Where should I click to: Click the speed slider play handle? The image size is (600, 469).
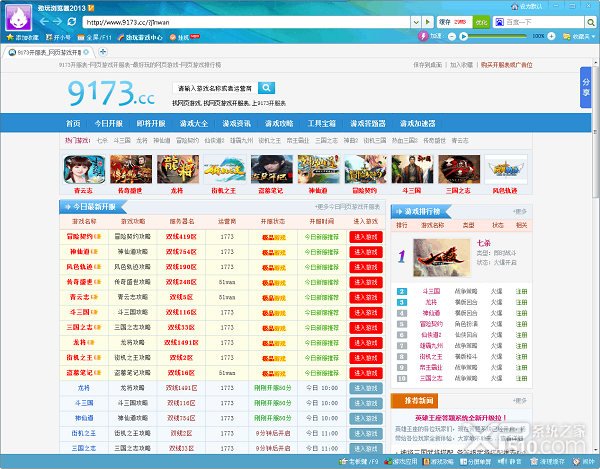463,36
